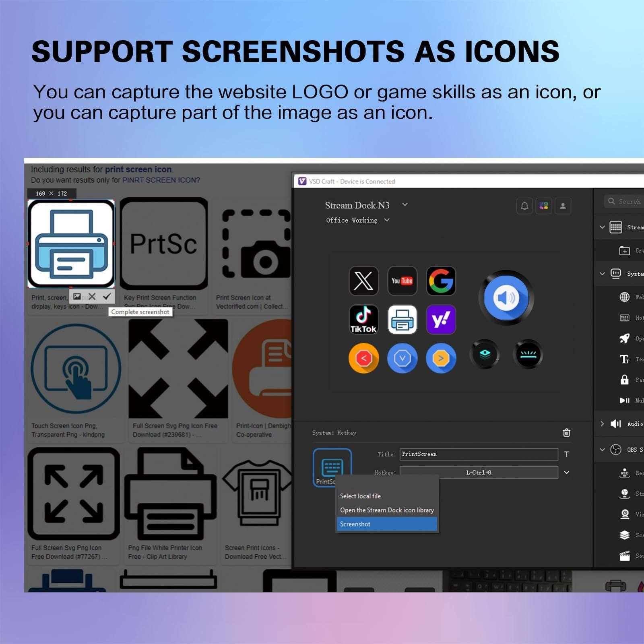Edit the Title field containing PrintScreen
The height and width of the screenshot is (644, 644).
478,454
